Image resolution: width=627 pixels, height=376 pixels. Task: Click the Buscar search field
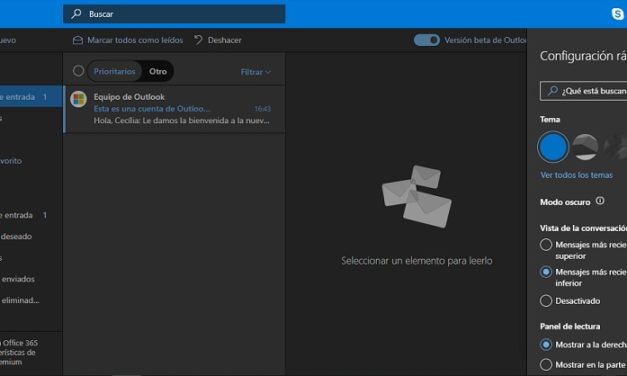pyautogui.click(x=174, y=14)
